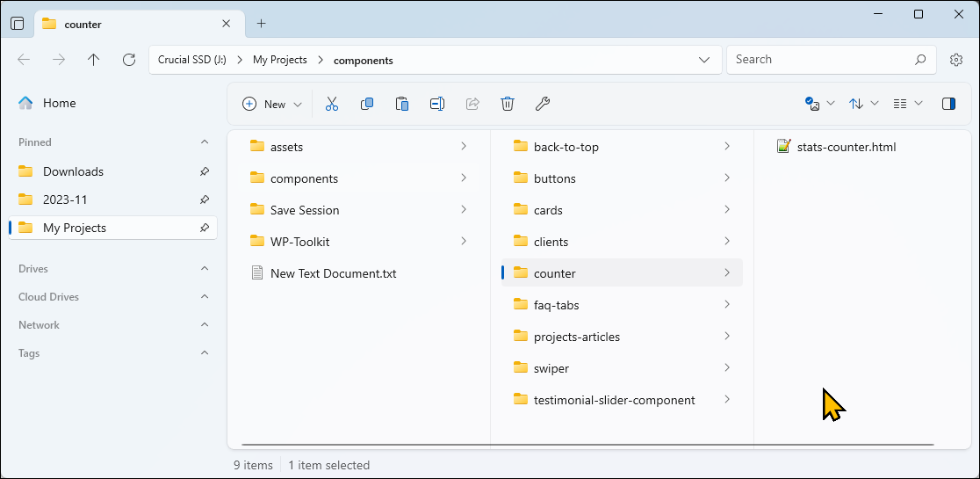Click the Delete trash bin icon
Viewport: 980px width, 479px height.
[x=508, y=104]
